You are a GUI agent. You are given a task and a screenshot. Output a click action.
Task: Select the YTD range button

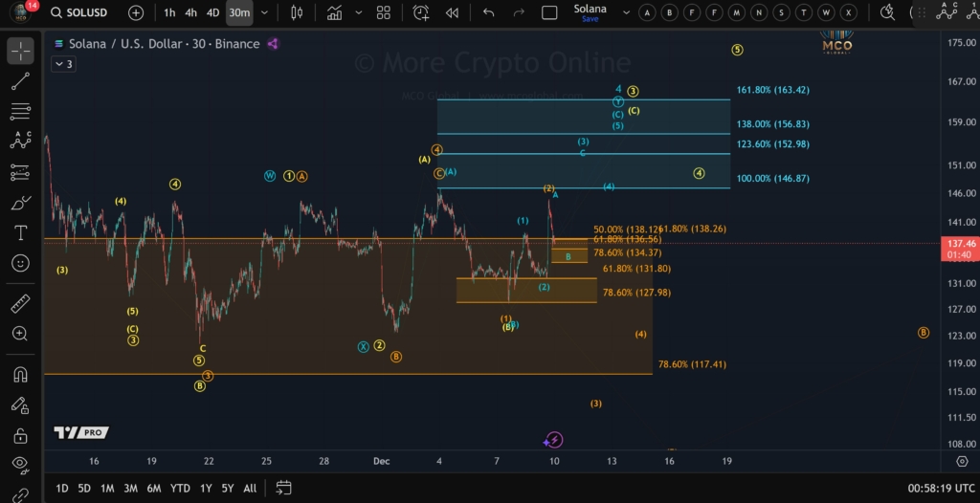(x=180, y=488)
